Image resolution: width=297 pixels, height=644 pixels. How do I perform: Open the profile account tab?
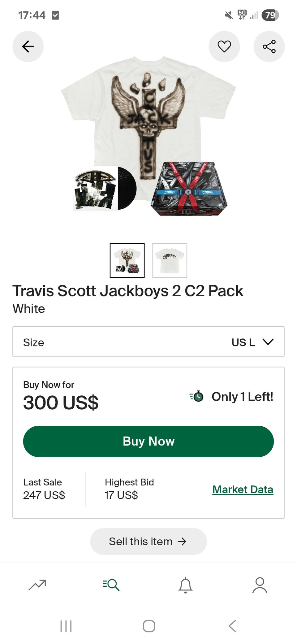coord(260,585)
